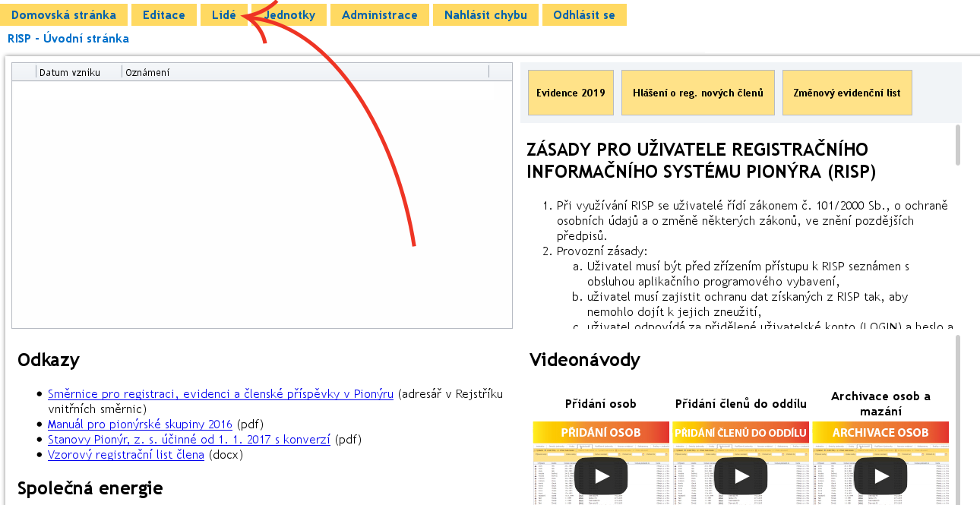Play the Přidání osob video
This screenshot has height=505, width=980.
(601, 476)
